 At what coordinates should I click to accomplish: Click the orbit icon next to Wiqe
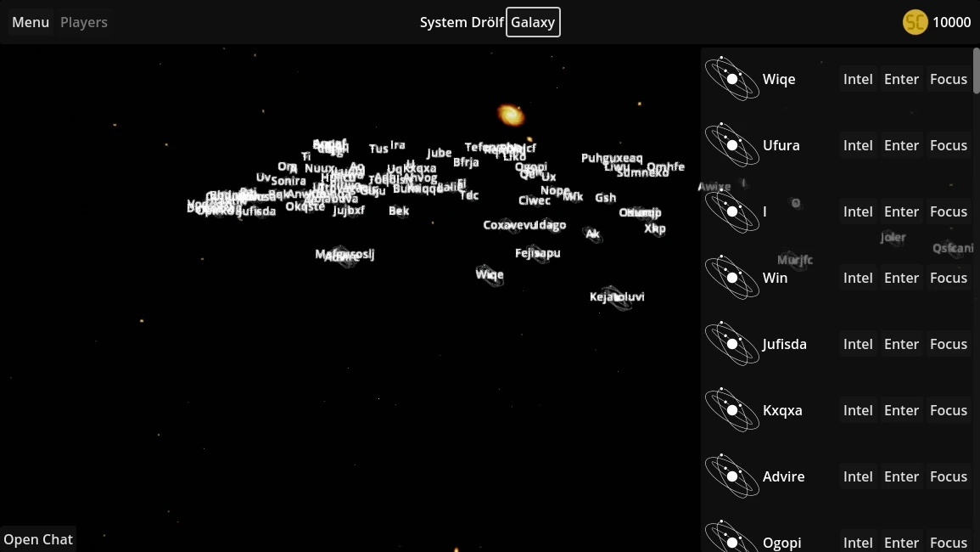(732, 79)
